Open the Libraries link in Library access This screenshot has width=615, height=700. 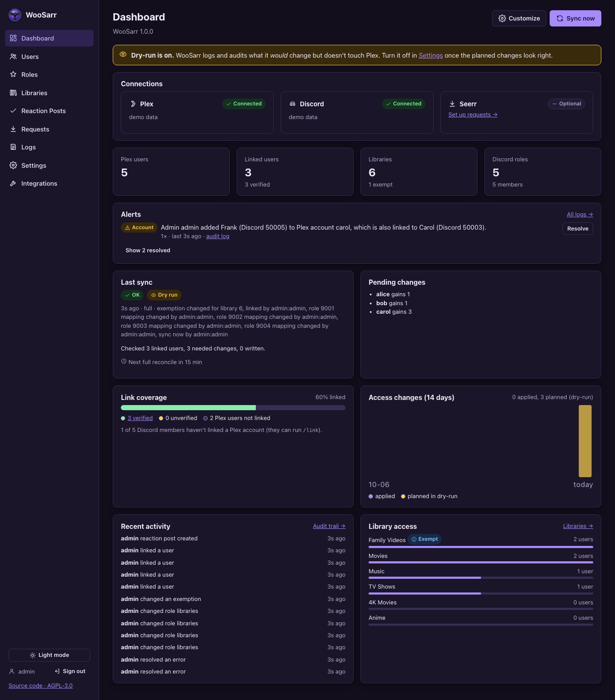tap(578, 526)
